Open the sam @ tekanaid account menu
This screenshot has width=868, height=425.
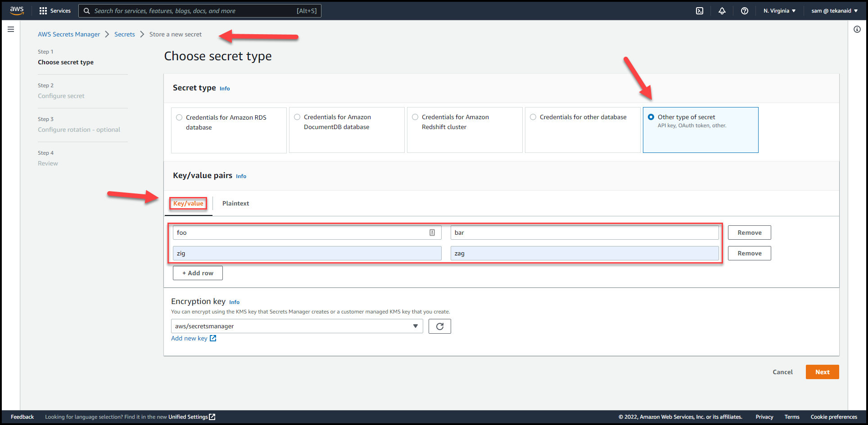pyautogui.click(x=834, y=10)
